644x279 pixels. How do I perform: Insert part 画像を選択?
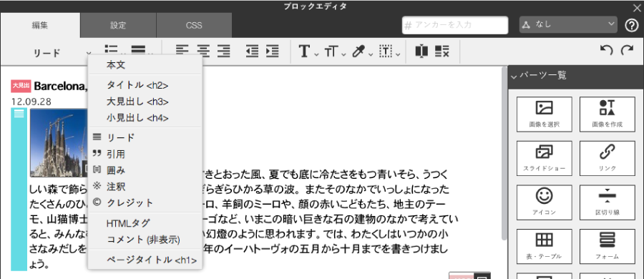[545, 114]
